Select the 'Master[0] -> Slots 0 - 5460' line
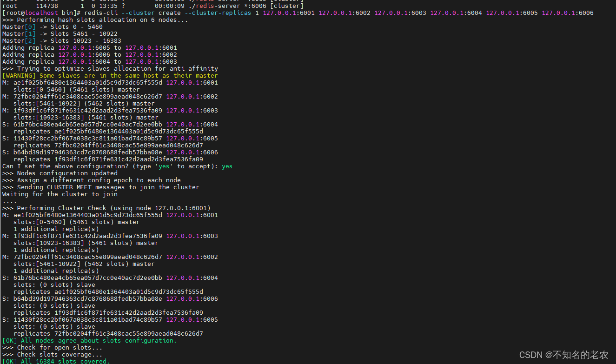The width and height of the screenshot is (616, 364). (x=53, y=27)
